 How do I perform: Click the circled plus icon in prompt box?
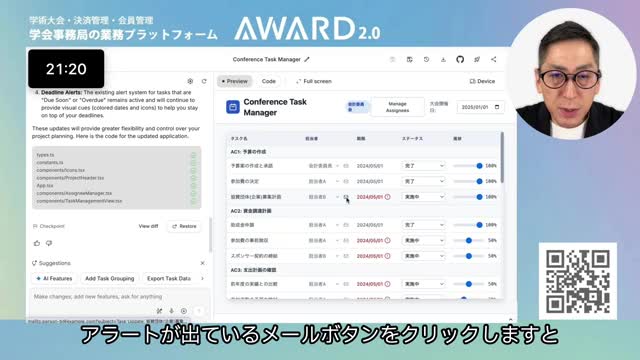(184, 311)
